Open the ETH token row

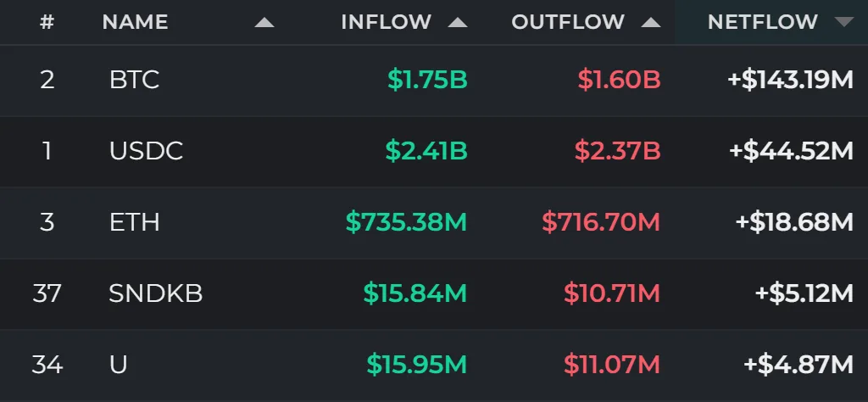[434, 222]
